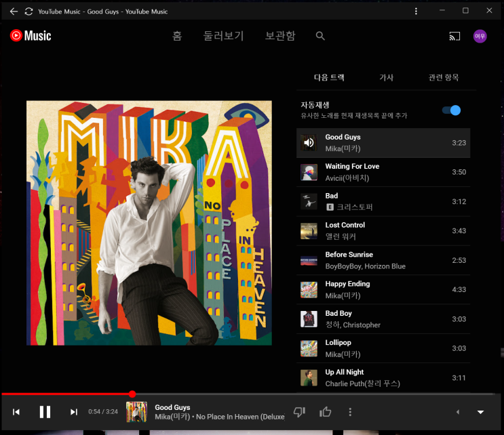Screen dimensions: 504x435
Task: Open artist Charlie Puth(찰리 푸스) link
Action: 363,384
